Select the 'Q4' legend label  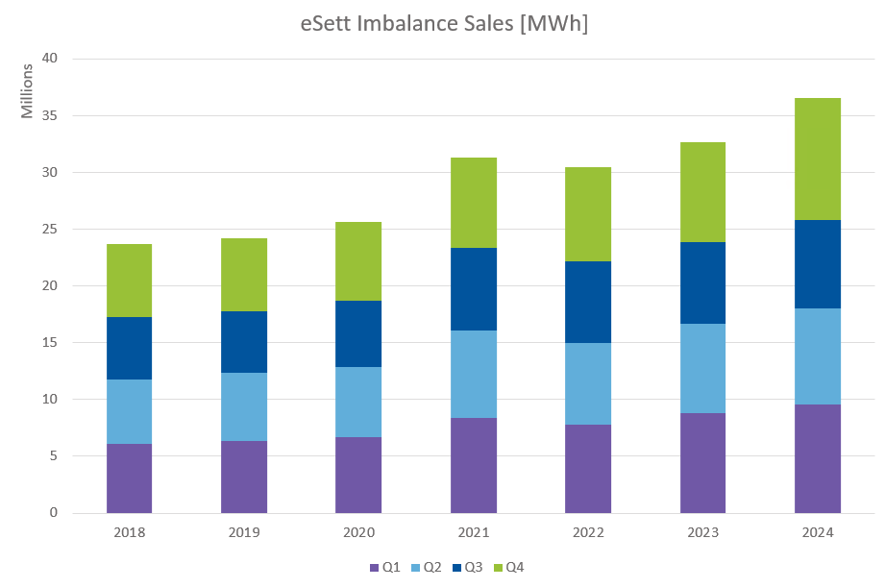(x=515, y=567)
